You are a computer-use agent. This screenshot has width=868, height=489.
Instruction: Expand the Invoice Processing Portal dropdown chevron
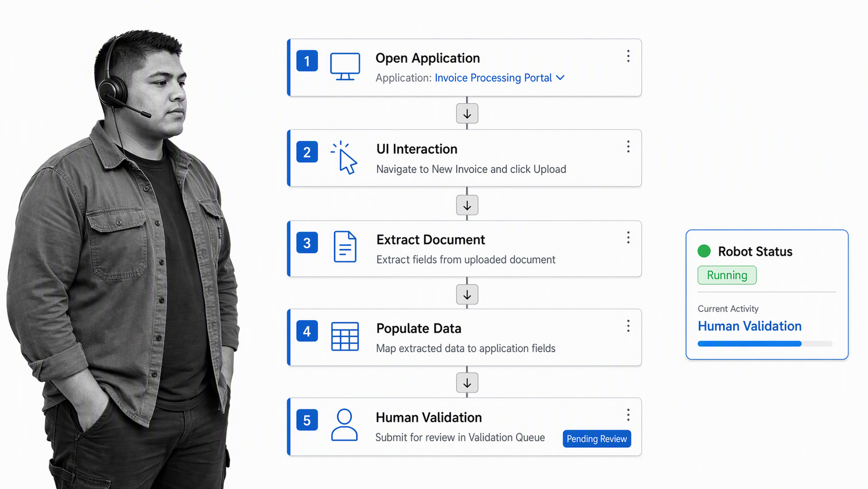tap(560, 77)
